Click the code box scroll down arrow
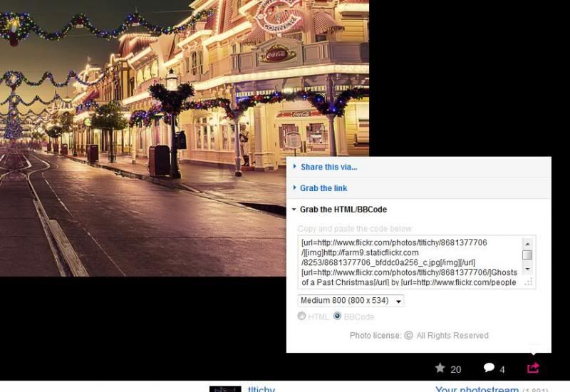 pyautogui.click(x=527, y=269)
